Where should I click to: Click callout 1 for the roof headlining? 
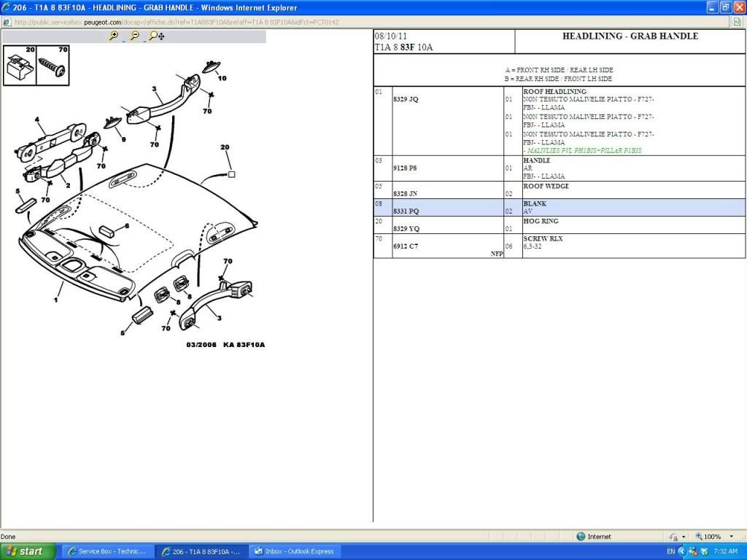pyautogui.click(x=55, y=300)
